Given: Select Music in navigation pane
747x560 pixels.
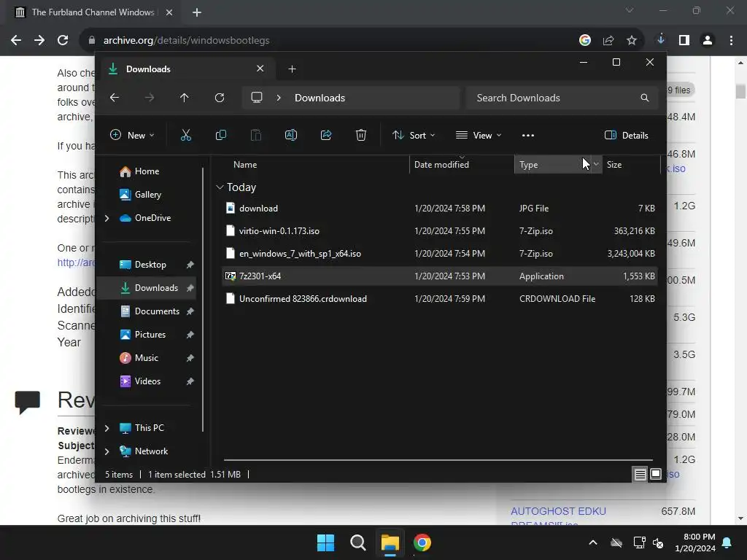Looking at the screenshot, I should [146, 358].
